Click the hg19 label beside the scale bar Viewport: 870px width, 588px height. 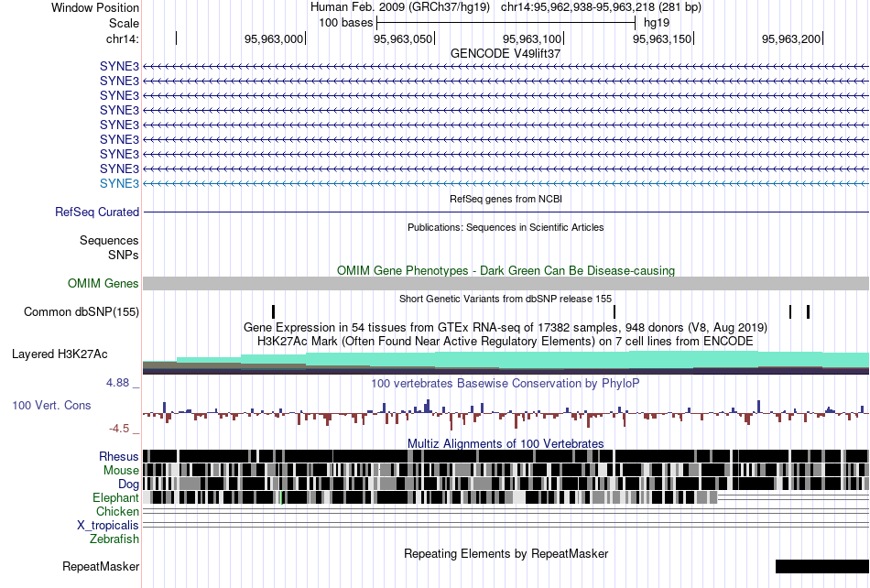tap(657, 23)
